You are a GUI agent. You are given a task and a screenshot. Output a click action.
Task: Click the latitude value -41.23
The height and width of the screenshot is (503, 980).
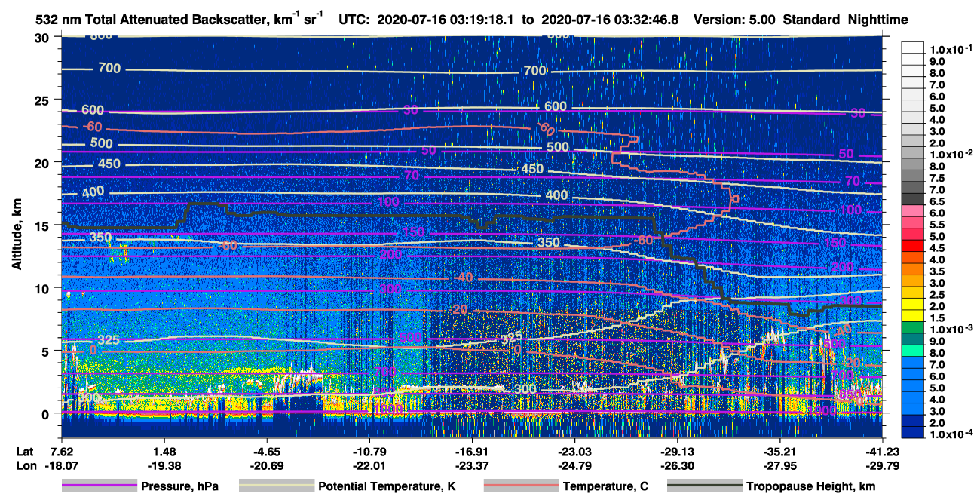(881, 452)
